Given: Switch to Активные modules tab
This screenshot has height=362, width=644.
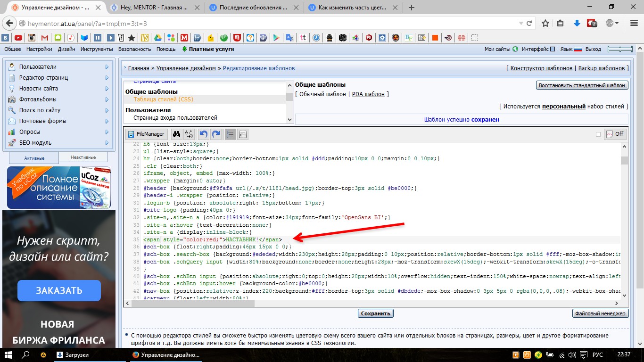Looking at the screenshot, I should pyautogui.click(x=34, y=157).
